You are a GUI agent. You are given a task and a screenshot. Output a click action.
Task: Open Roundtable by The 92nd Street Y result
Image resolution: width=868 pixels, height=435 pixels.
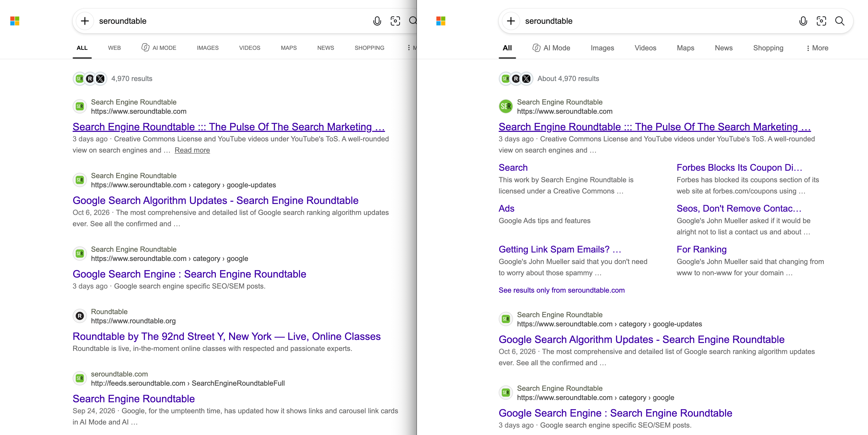click(226, 336)
